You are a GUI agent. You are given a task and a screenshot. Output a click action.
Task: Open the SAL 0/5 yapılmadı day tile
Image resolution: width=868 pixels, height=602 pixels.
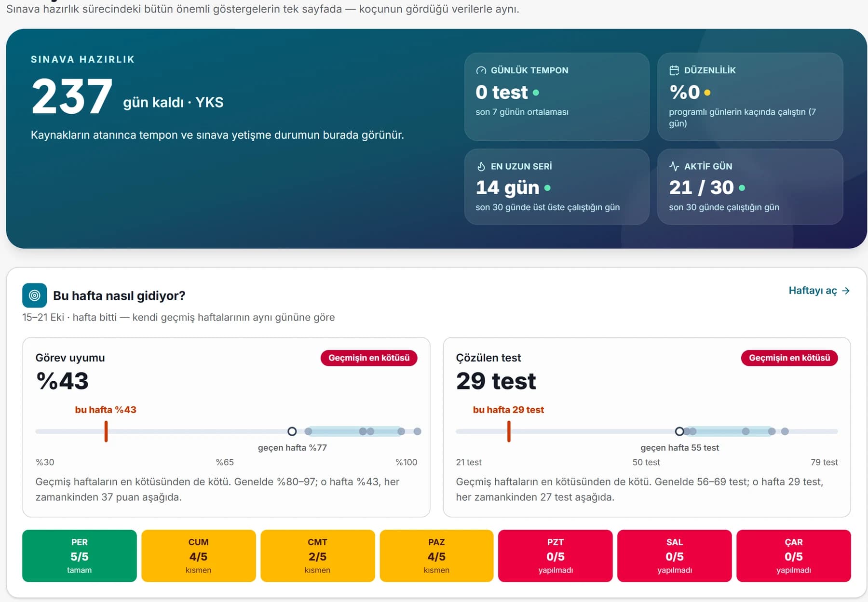click(675, 556)
